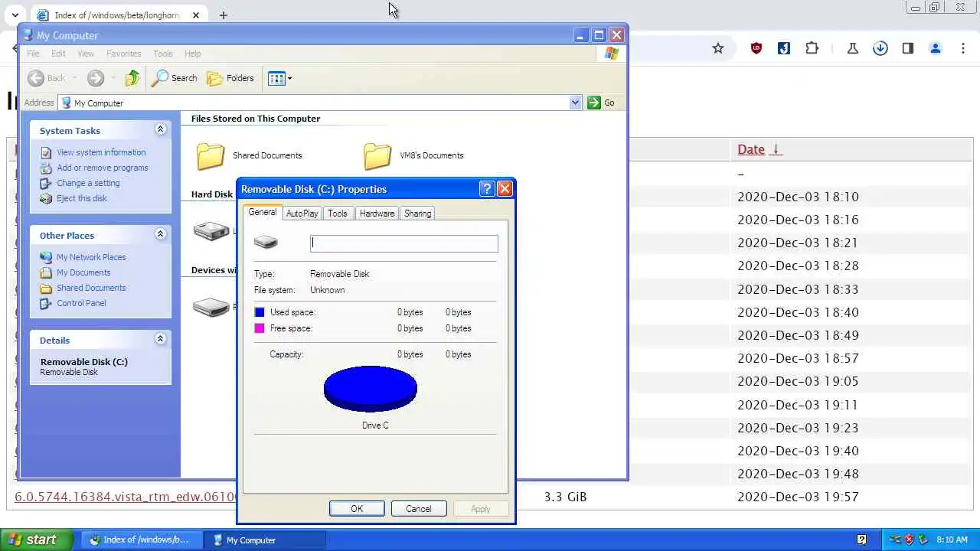Open the Favorites menu
The height and width of the screenshot is (551, 980).
(x=123, y=54)
